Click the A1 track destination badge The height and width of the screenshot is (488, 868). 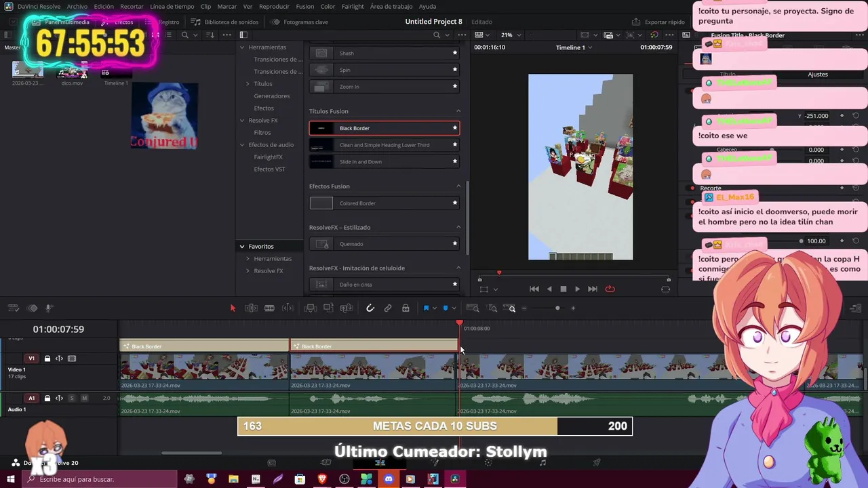(31, 399)
